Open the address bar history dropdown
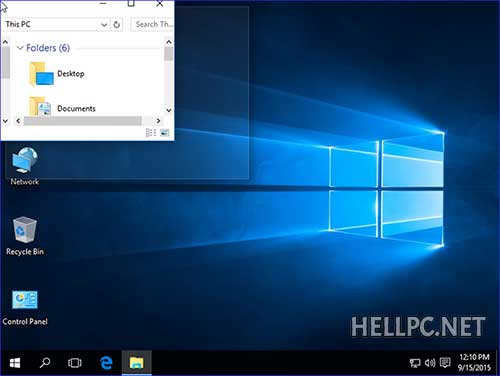Screen dimensions: 500x376 tap(104, 25)
